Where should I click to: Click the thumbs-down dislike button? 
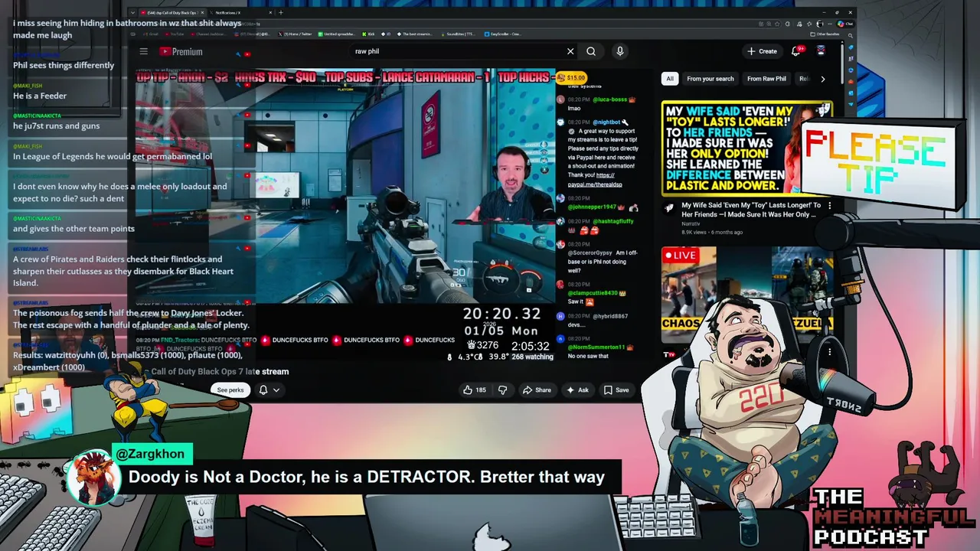click(x=502, y=390)
